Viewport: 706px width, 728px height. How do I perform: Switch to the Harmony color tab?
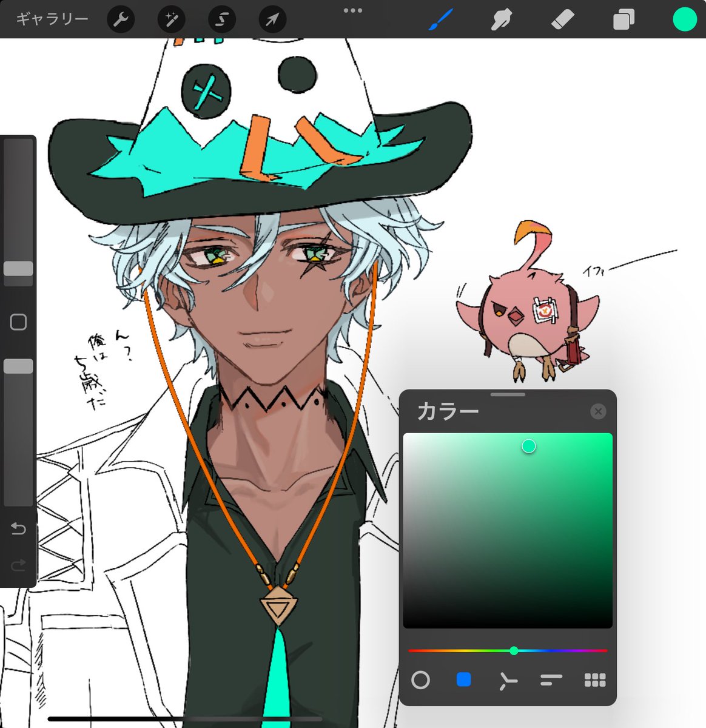(x=508, y=681)
